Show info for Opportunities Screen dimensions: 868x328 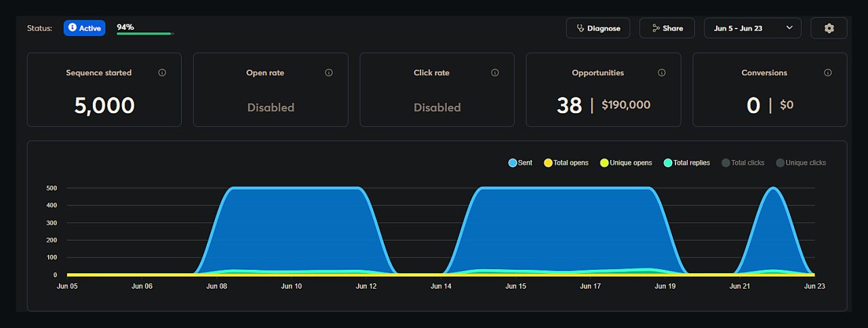tap(662, 73)
